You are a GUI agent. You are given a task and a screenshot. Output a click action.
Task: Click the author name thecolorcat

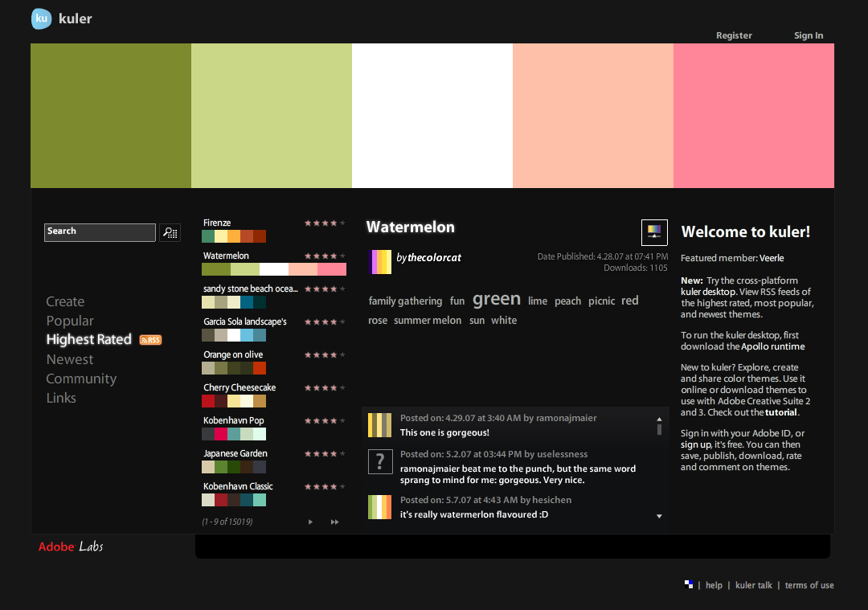(x=435, y=257)
